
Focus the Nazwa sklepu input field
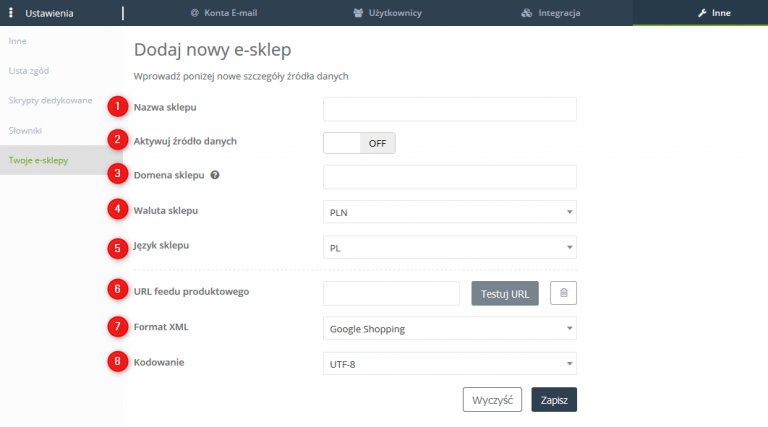pos(450,109)
